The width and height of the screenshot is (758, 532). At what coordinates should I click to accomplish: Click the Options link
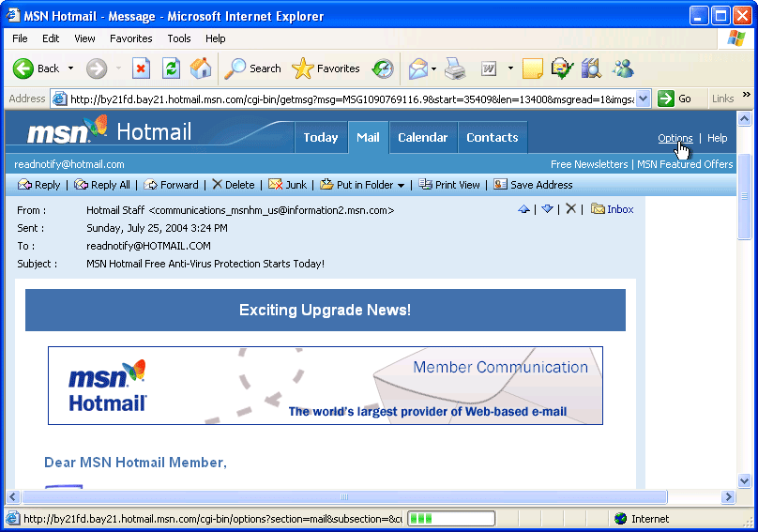coord(675,138)
